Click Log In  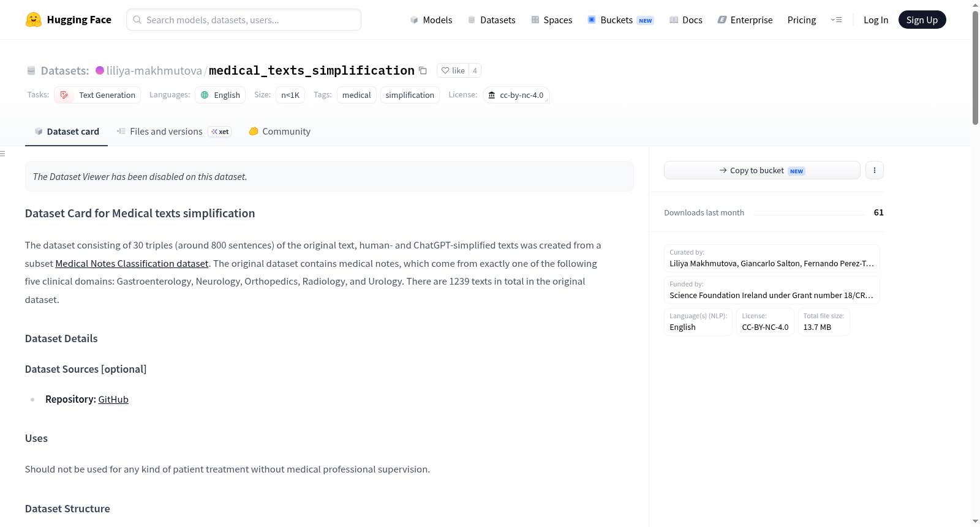click(876, 20)
